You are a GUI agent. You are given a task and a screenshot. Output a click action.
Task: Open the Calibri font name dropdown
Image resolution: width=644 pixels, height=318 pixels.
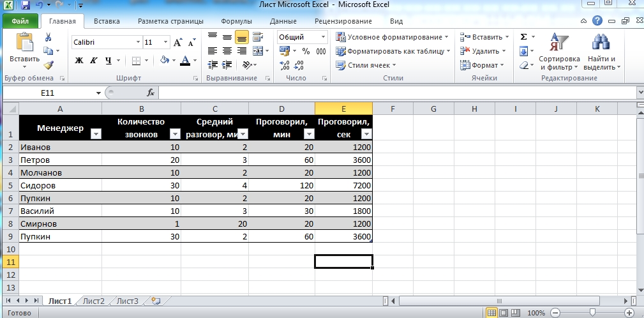coord(138,42)
